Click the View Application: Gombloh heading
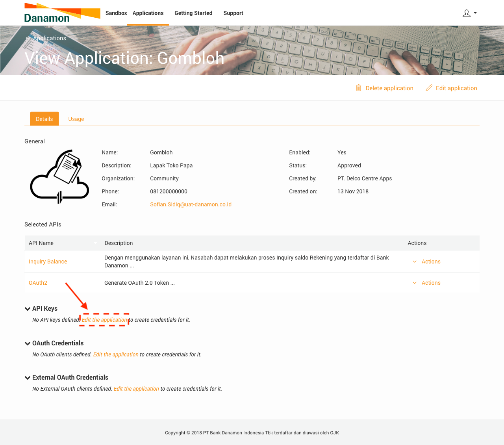504x445 pixels. tap(124, 58)
